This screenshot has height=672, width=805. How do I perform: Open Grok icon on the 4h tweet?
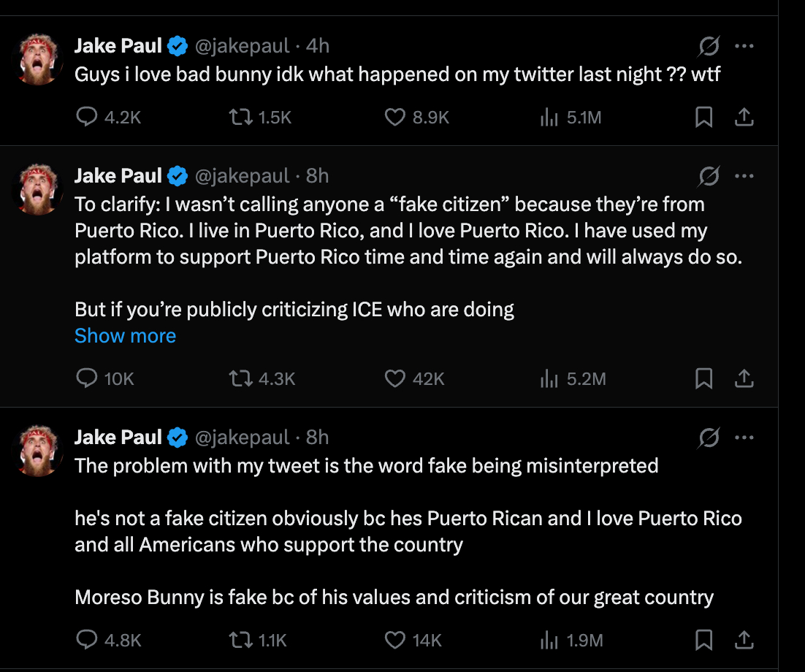pos(708,47)
